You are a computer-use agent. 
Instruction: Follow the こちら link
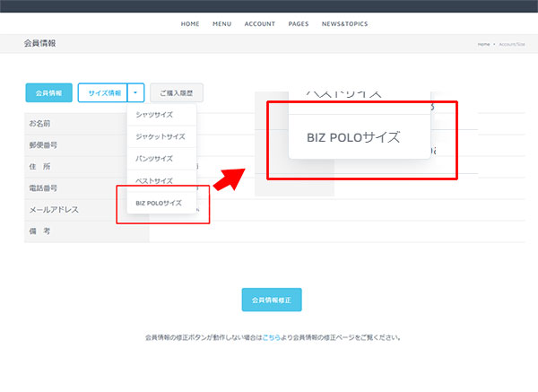coord(271,338)
